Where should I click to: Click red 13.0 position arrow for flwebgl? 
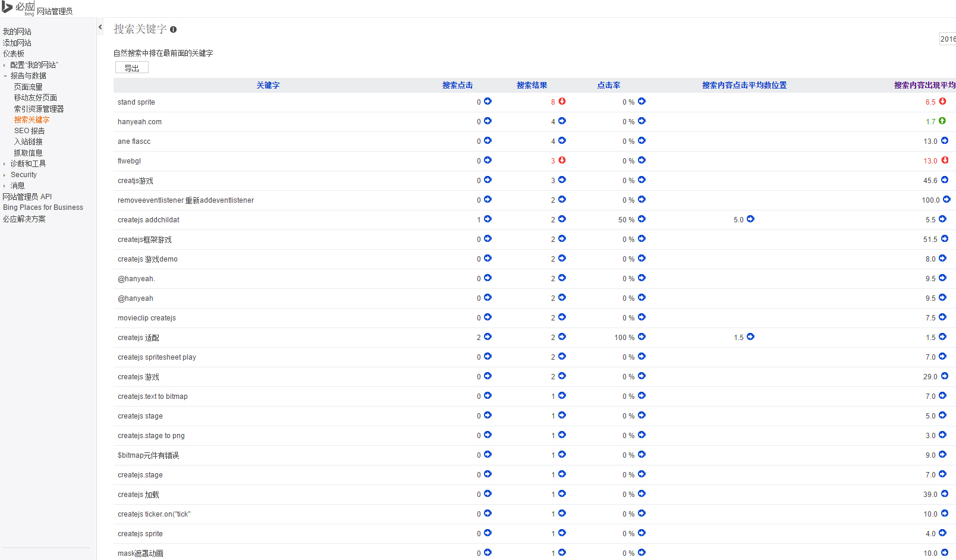pyautogui.click(x=945, y=161)
